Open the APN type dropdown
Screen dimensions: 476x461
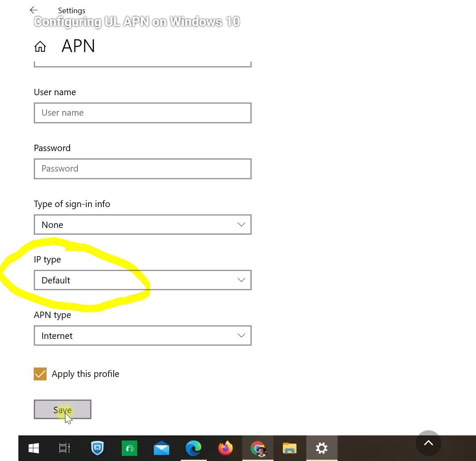click(142, 336)
